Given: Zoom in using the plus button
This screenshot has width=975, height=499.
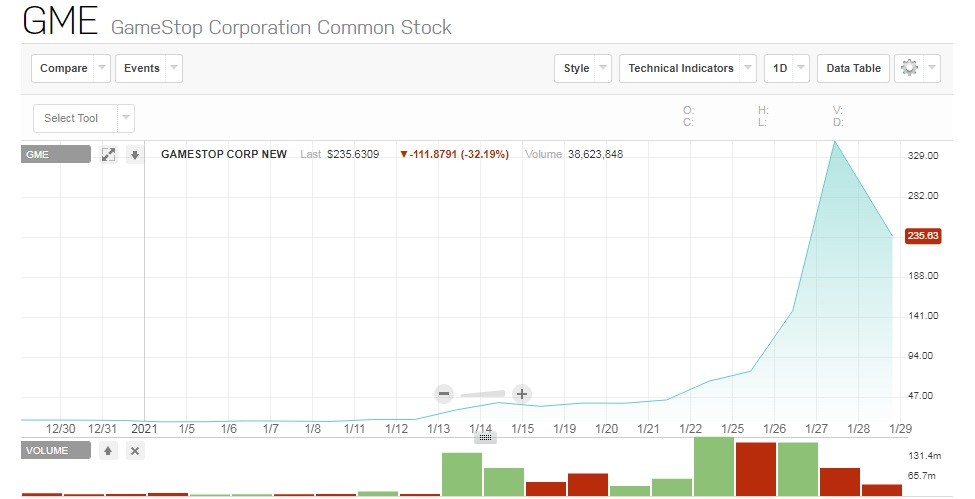Looking at the screenshot, I should point(521,394).
